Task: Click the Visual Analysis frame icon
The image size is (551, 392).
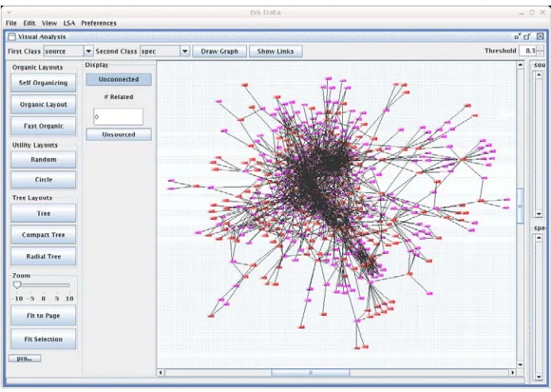Action: point(12,37)
